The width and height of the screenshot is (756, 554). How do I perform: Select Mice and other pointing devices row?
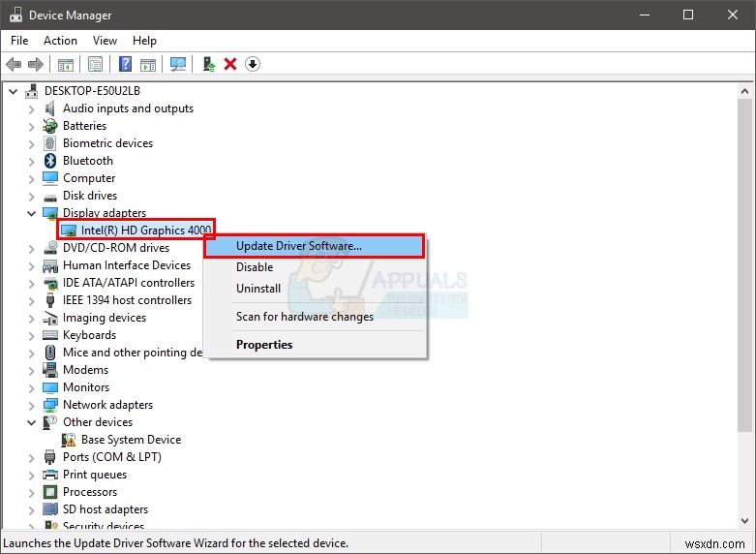click(x=133, y=353)
